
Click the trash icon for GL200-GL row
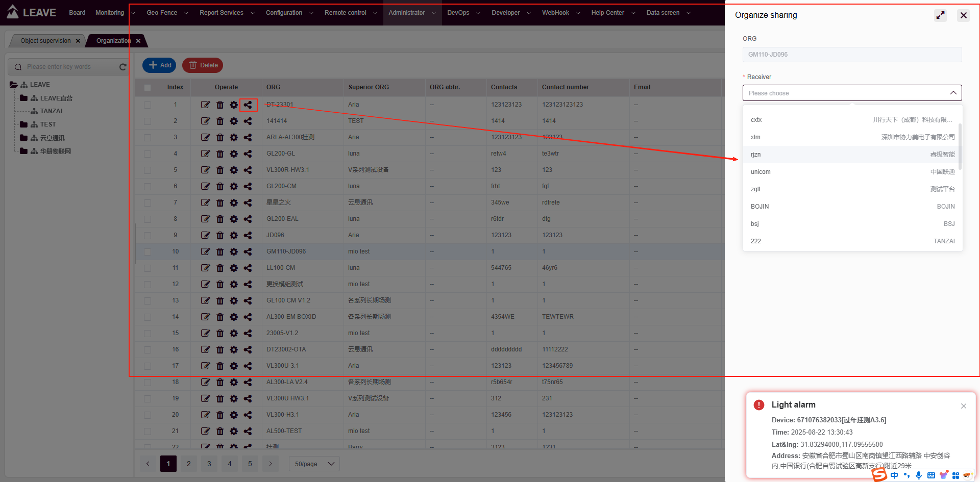(220, 154)
